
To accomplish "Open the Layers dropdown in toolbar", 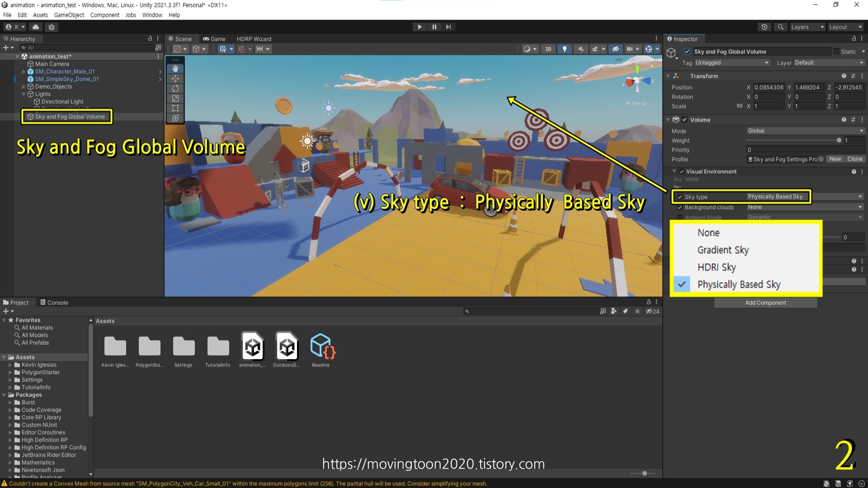I will pos(807,27).
